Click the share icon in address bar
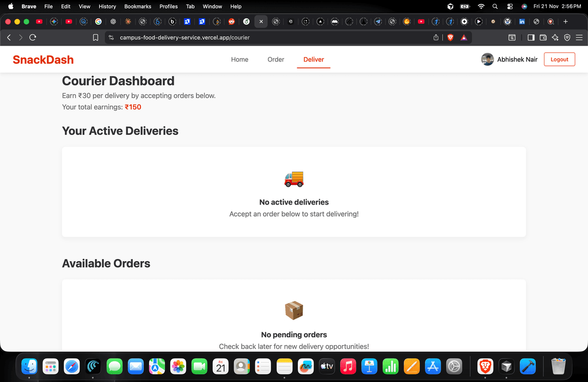Viewport: 588px width, 382px height. tap(436, 38)
